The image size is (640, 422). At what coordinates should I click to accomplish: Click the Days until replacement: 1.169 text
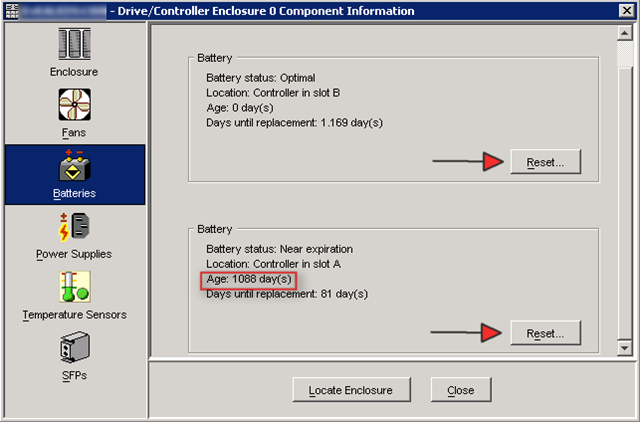click(294, 122)
